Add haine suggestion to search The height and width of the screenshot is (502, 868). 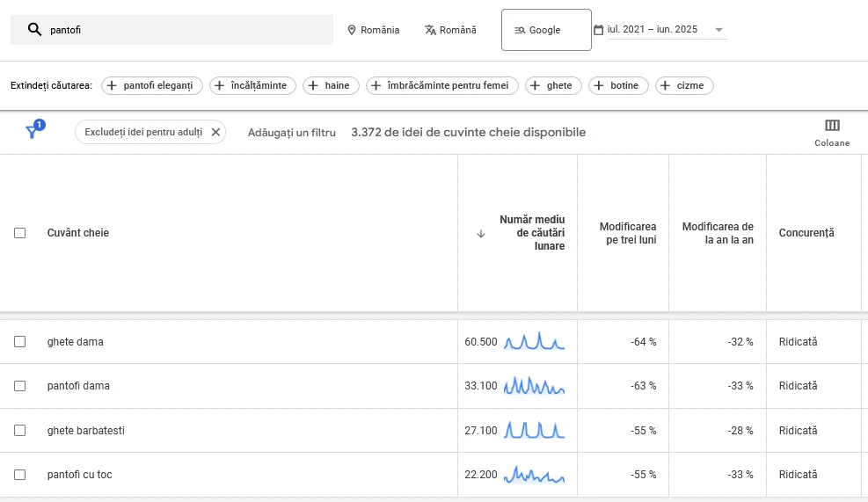331,86
